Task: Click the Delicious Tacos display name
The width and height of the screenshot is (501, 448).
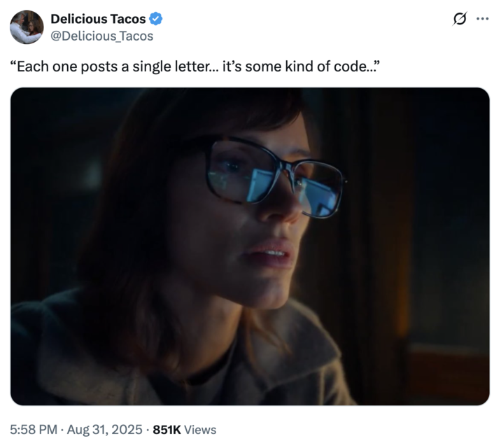Action: click(x=98, y=19)
